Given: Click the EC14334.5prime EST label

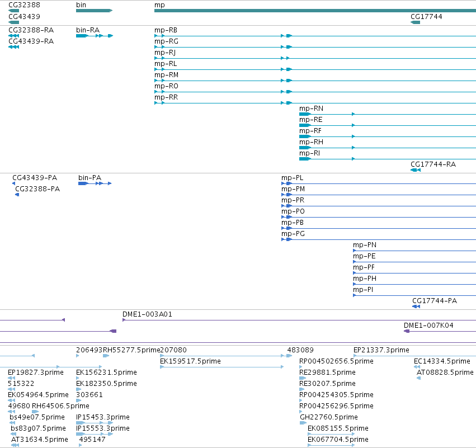Looking at the screenshot, I should point(442,361).
